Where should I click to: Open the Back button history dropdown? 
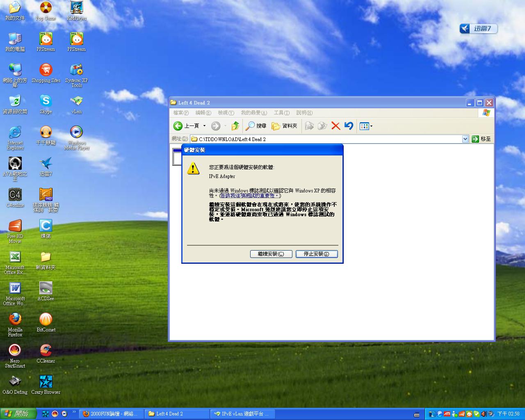[x=204, y=126]
